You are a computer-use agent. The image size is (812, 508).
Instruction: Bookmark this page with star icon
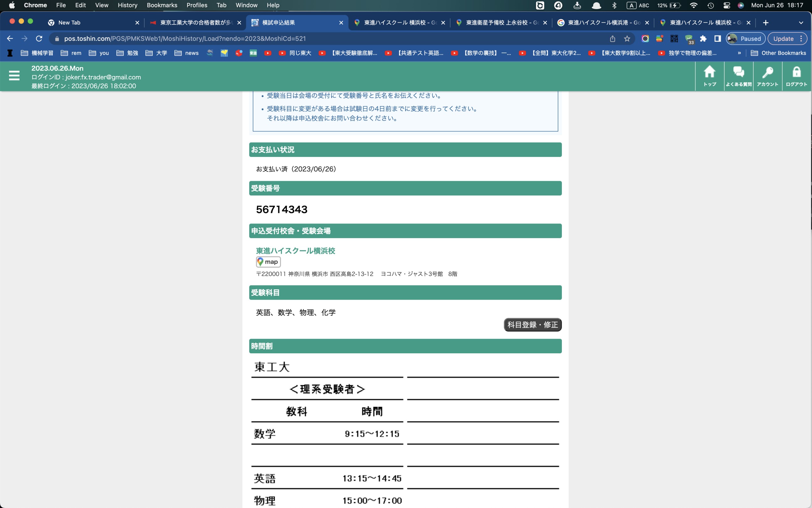point(627,39)
